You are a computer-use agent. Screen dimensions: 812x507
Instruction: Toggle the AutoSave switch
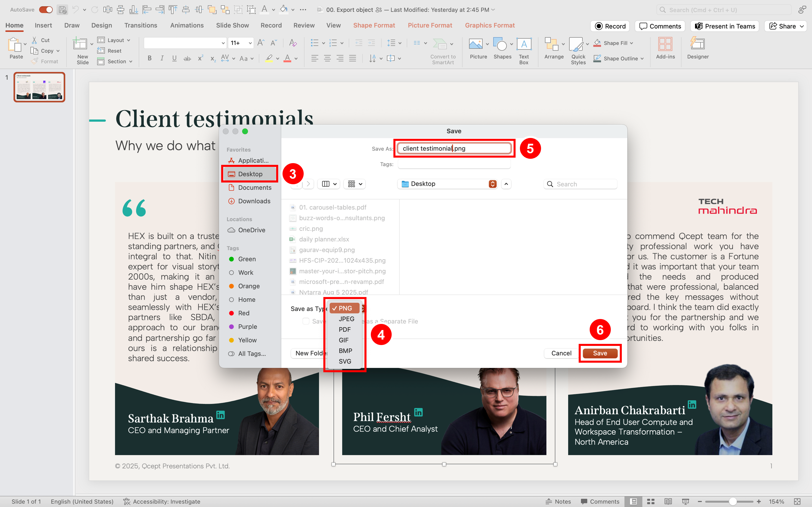pyautogui.click(x=46, y=10)
